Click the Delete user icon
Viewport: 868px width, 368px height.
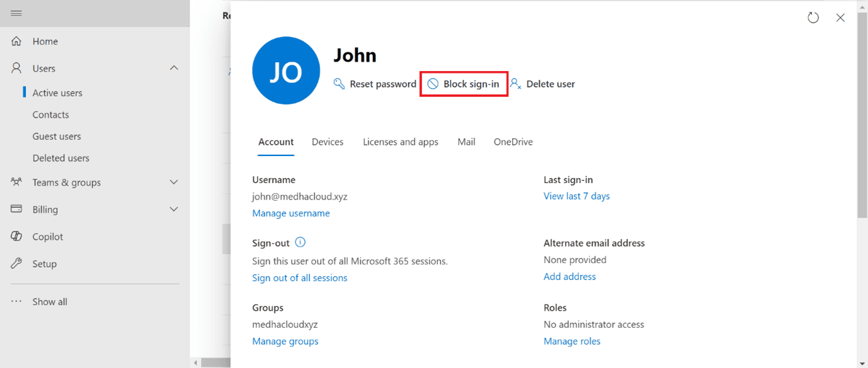(x=515, y=83)
